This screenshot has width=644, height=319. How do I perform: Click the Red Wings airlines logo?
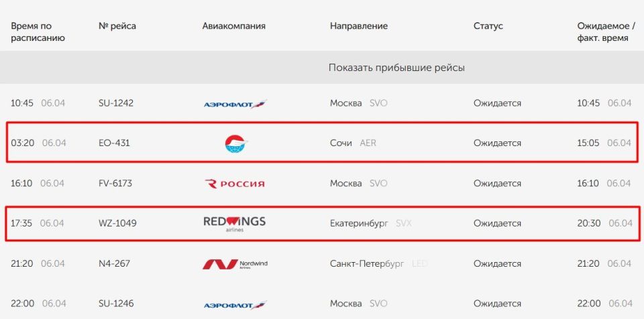click(234, 222)
